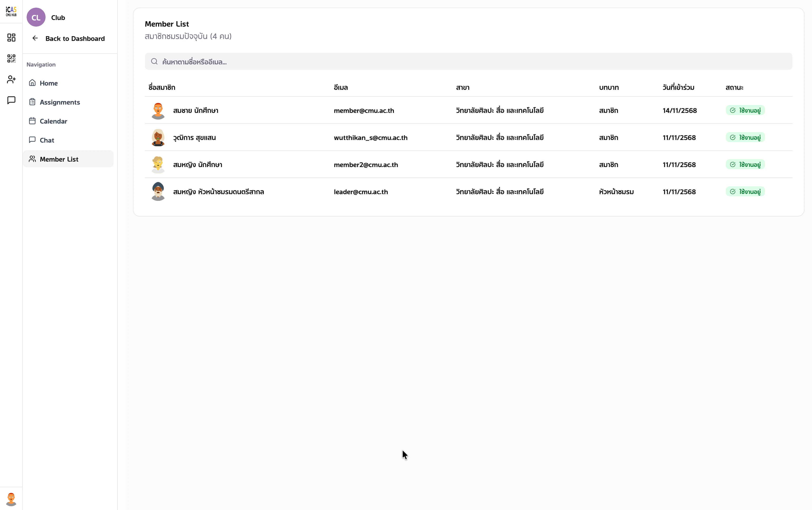Viewport: 812px width, 510px height.
Task: Click avatar of สมชาย นักศึกษา
Action: point(158,111)
